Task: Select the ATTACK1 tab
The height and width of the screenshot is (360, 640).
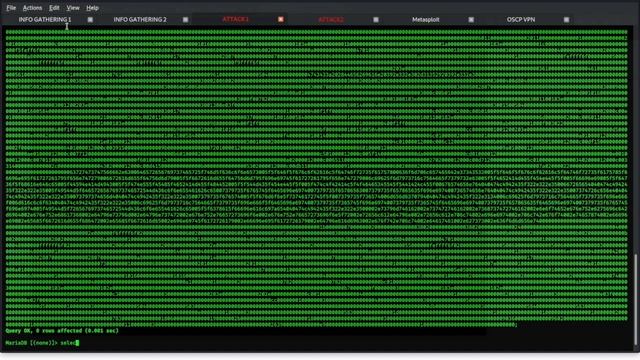Action: tap(235, 19)
